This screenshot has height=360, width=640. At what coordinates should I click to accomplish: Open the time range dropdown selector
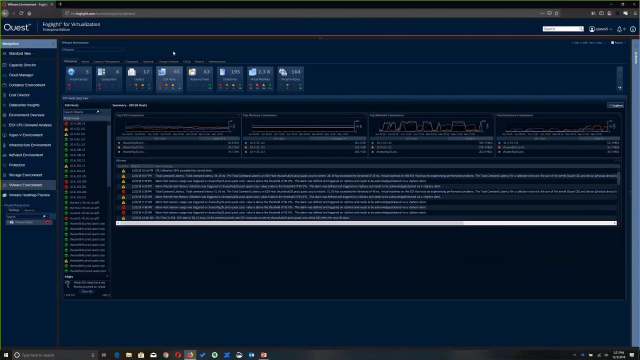589,43
